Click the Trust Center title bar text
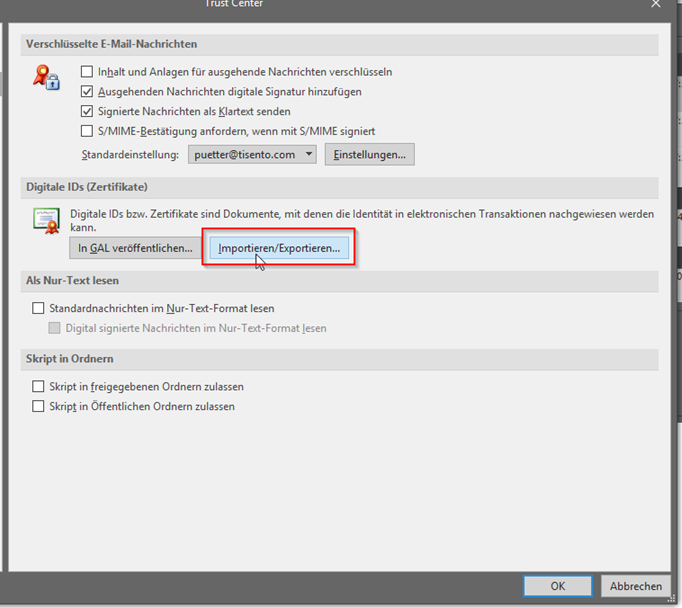This screenshot has height=608, width=682. (234, 4)
